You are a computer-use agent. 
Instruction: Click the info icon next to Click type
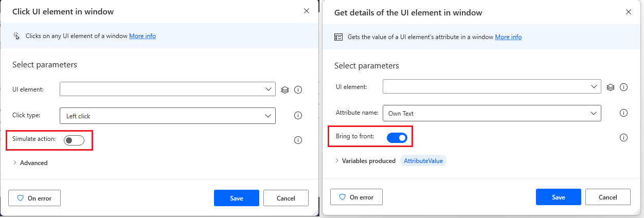(x=298, y=116)
